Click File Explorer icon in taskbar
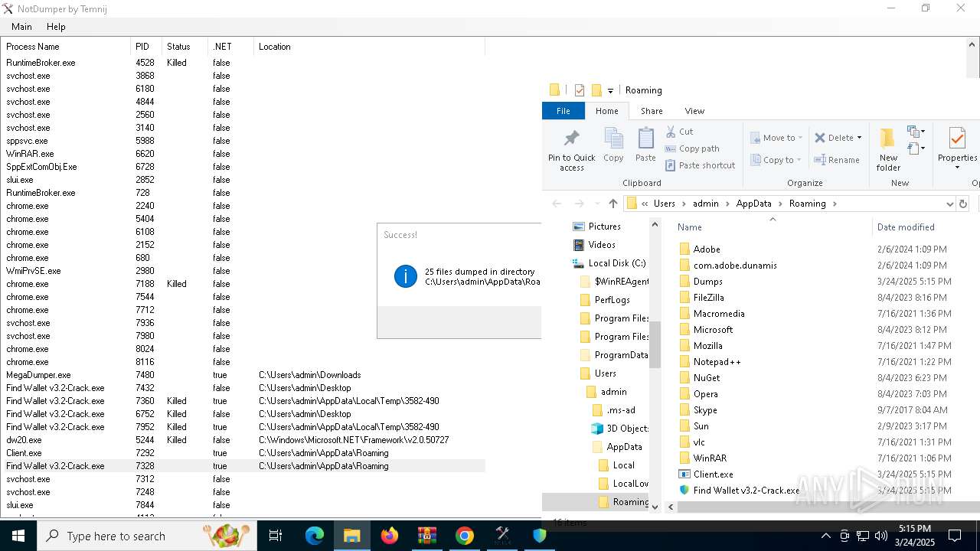The width and height of the screenshot is (980, 551). click(352, 536)
